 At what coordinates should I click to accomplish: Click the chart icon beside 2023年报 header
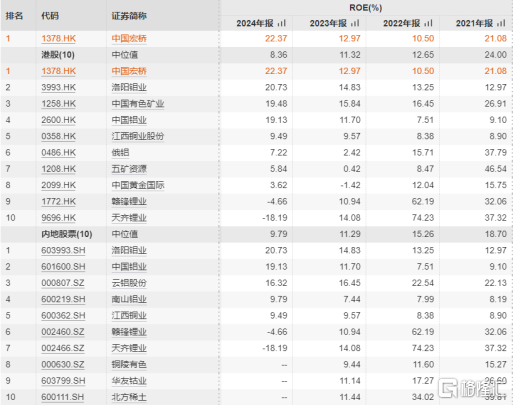(355, 23)
